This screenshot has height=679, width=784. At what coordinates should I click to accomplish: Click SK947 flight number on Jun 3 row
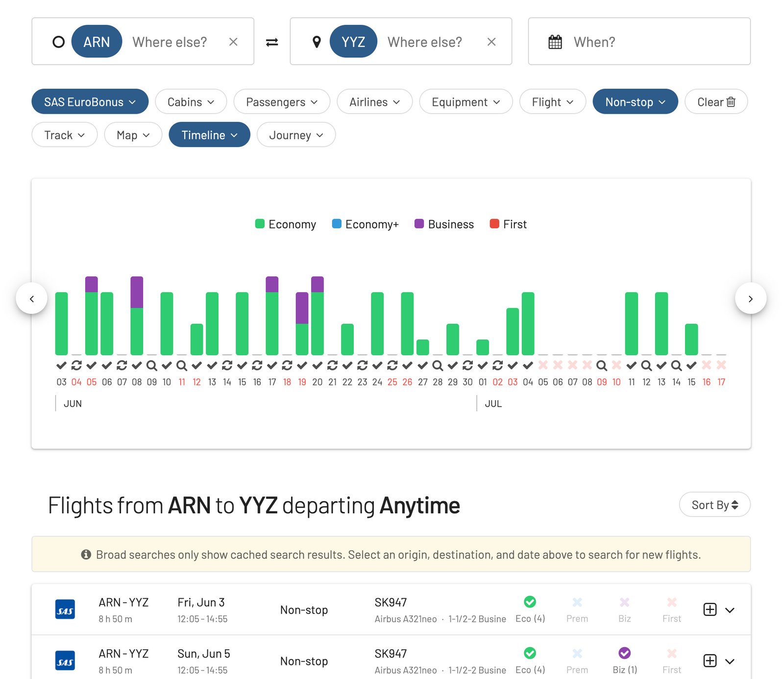point(391,602)
